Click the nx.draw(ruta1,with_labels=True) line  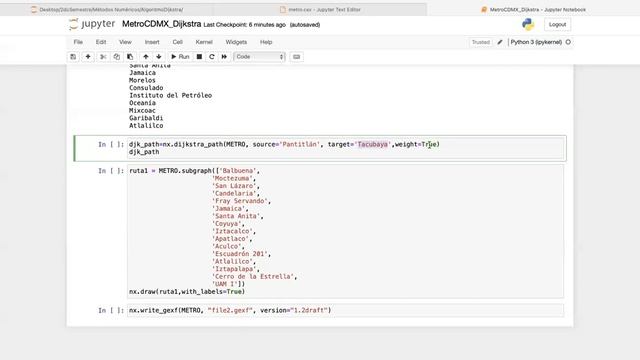pyautogui.click(x=187, y=292)
